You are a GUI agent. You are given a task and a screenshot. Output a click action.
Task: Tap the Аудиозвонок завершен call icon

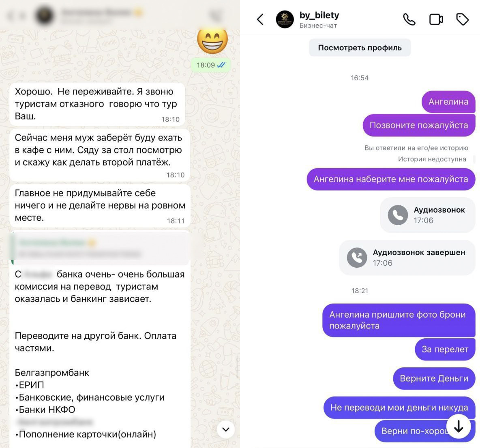tap(357, 258)
